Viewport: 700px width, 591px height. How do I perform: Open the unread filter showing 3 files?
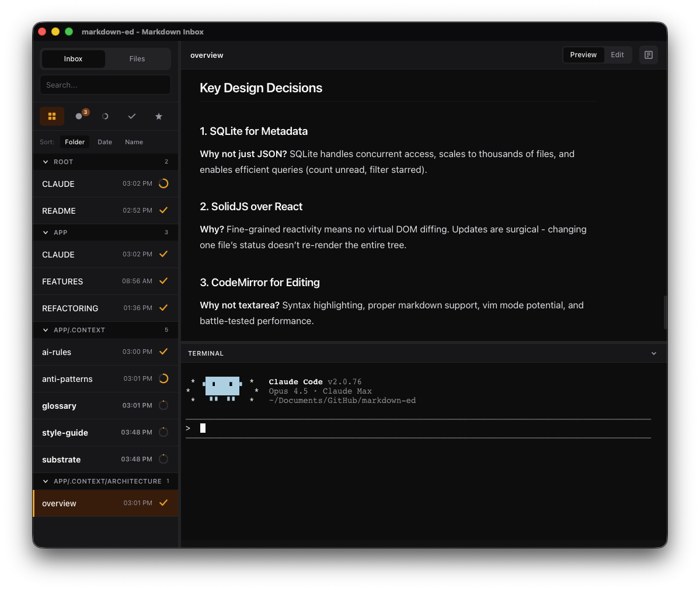[79, 116]
